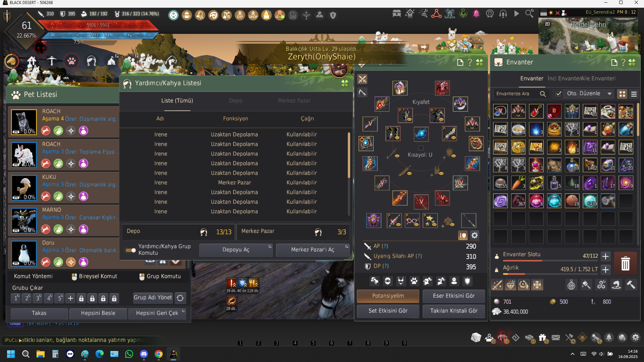The image size is (644, 362).
Task: Click the 2D minimap toggle button
Action: pos(547,24)
